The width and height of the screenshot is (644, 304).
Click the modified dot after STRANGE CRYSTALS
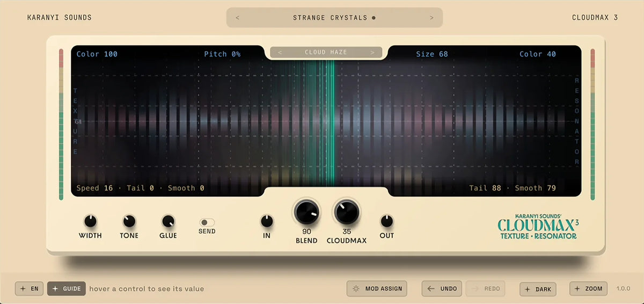pyautogui.click(x=374, y=18)
